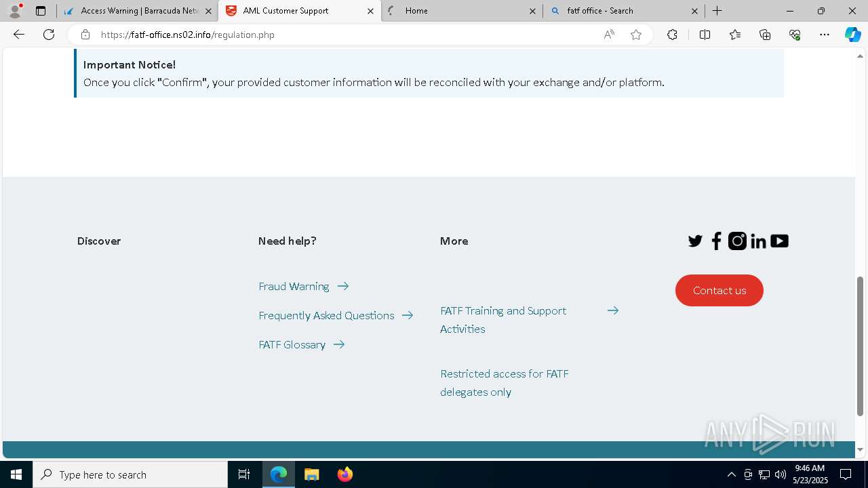Open Frequently Asked Questions link

[326, 316]
